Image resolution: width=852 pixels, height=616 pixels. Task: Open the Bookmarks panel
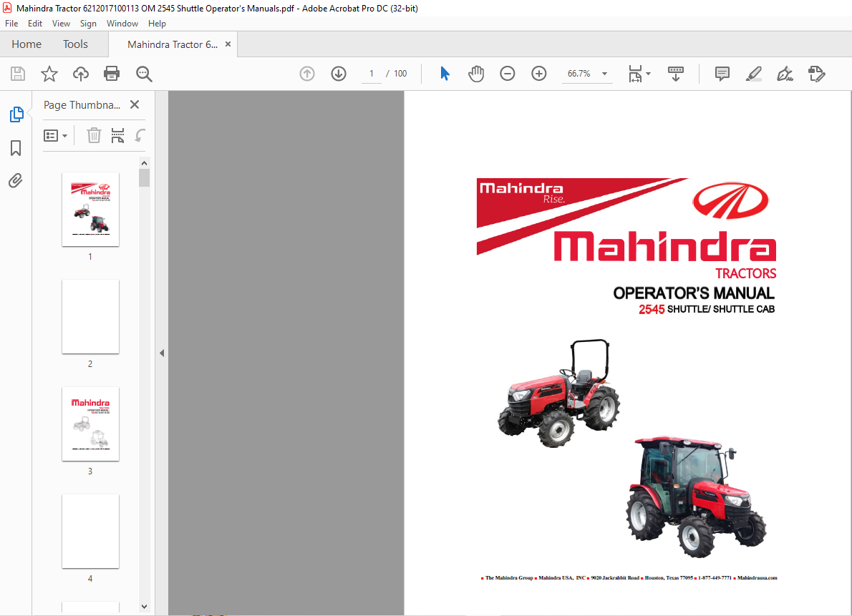pos(16,148)
